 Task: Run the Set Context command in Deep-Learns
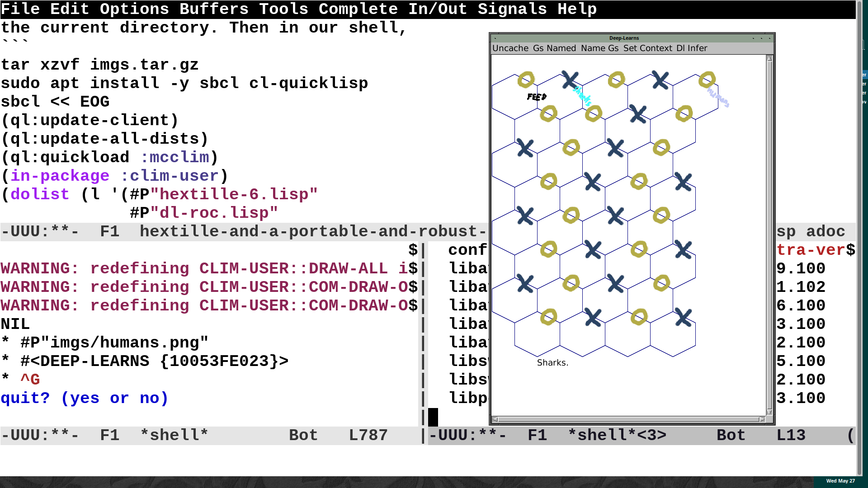(x=648, y=48)
